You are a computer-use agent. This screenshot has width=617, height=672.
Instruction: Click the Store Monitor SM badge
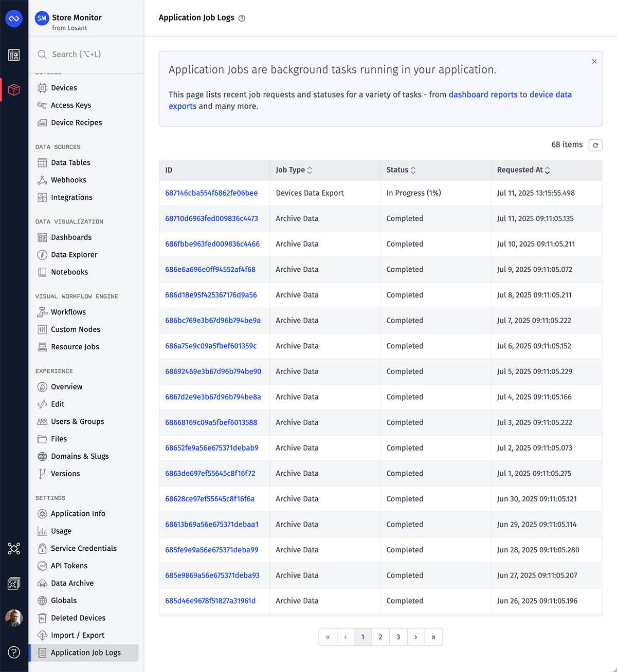[x=42, y=18]
